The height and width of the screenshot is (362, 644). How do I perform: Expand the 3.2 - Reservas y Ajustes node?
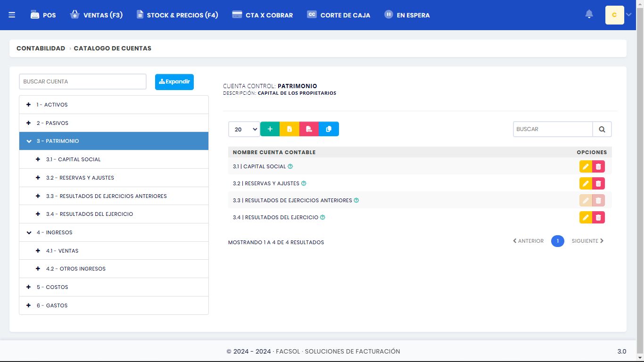(x=38, y=178)
